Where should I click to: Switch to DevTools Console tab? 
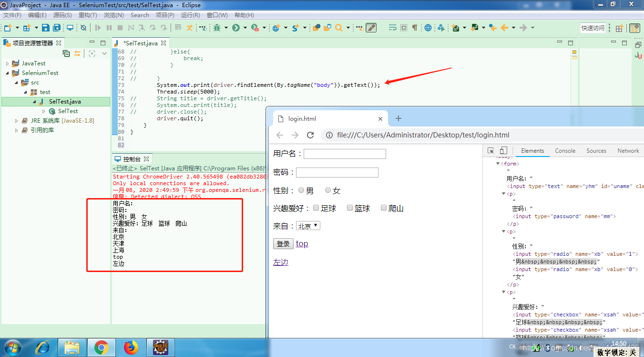(x=565, y=151)
